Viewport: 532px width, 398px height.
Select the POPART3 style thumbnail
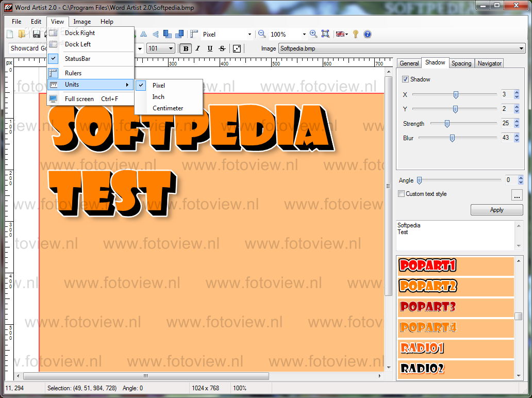coord(456,307)
